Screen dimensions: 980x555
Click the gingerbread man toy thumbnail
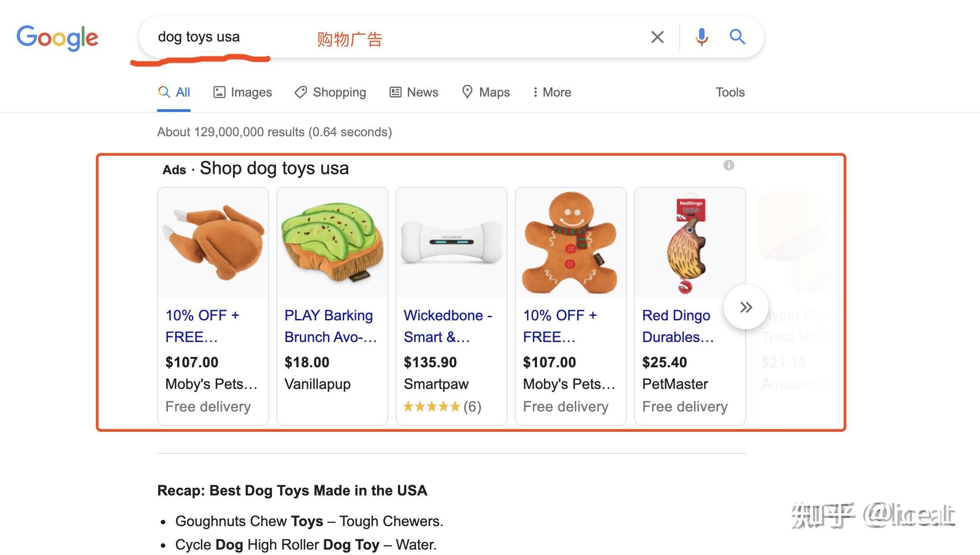pyautogui.click(x=570, y=243)
